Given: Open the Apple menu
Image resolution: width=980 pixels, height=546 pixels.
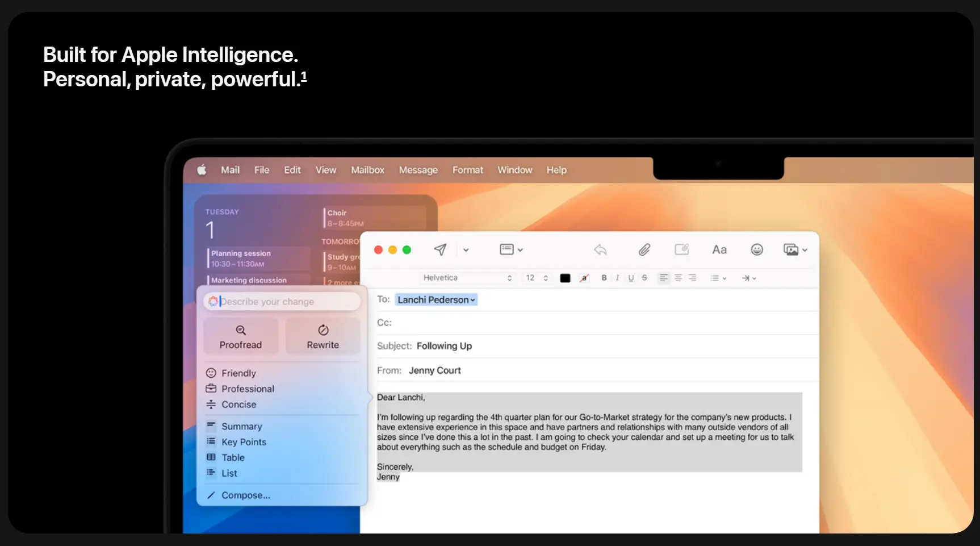Looking at the screenshot, I should click(x=202, y=169).
